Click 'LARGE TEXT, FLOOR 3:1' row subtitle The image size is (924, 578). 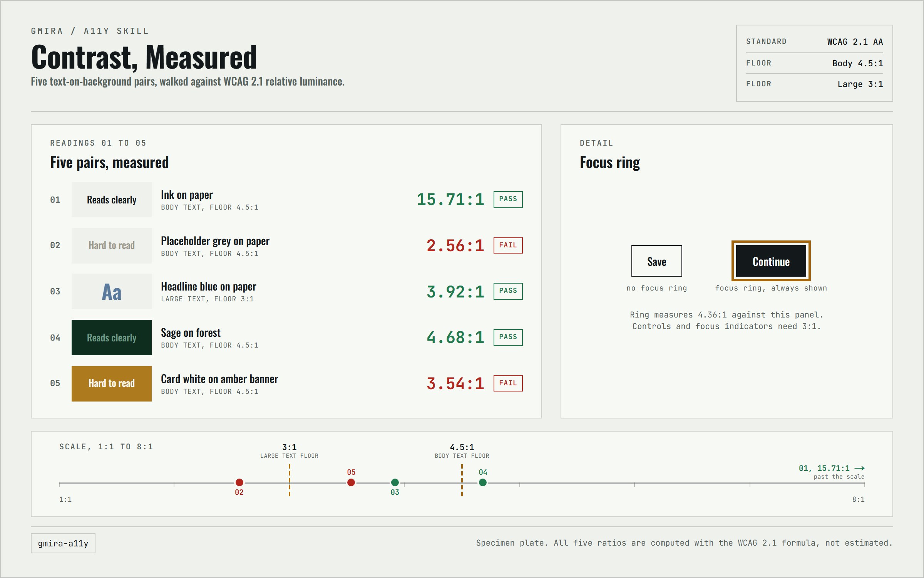(x=207, y=299)
